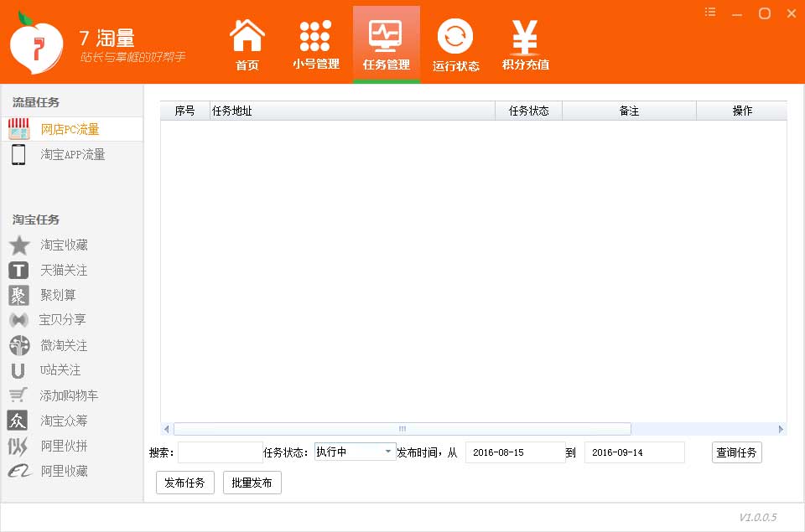The height and width of the screenshot is (532, 805).
Task: Click the 网店PC流量 shop icon
Action: 19,129
